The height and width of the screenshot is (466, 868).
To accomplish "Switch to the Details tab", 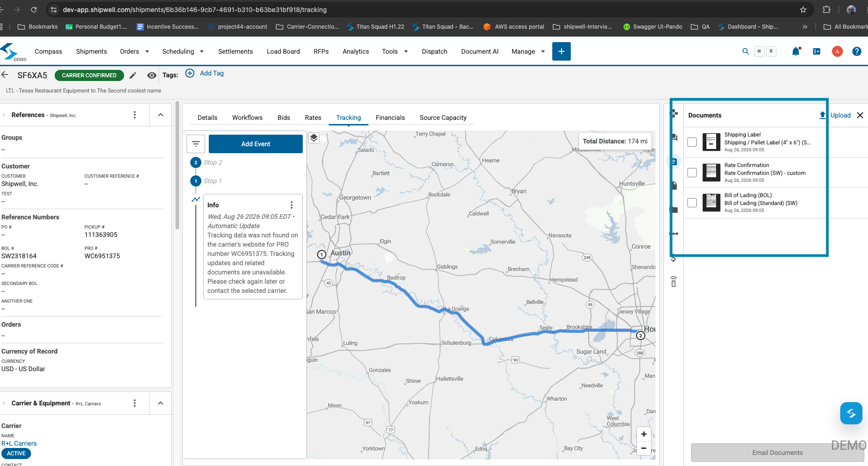I will coord(207,118).
